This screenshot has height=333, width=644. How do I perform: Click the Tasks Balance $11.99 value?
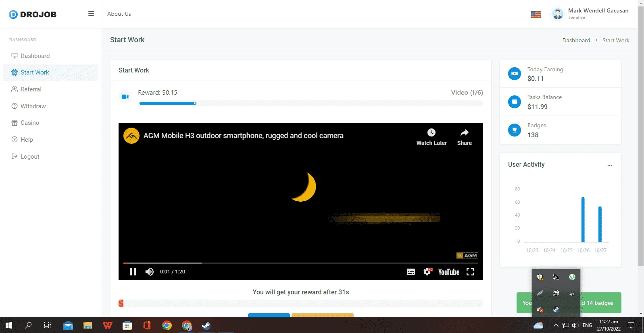click(538, 107)
